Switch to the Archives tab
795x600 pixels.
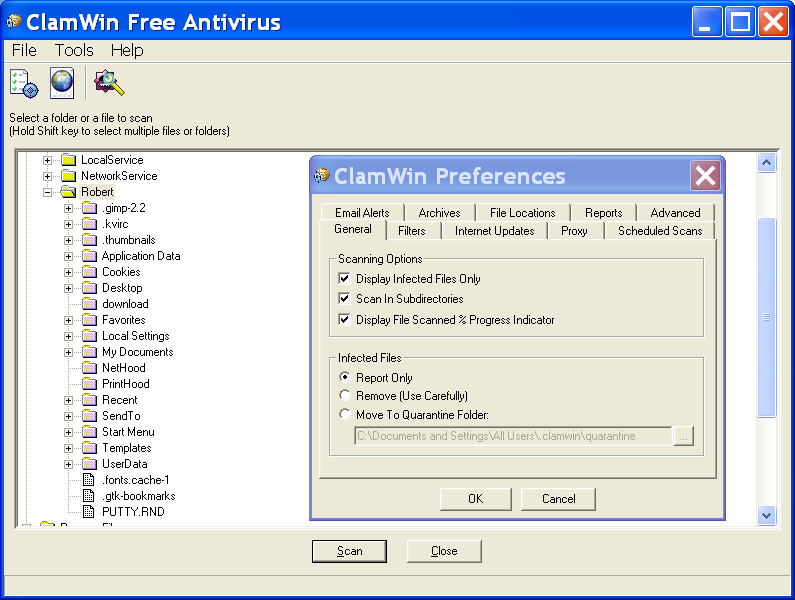[x=440, y=213]
